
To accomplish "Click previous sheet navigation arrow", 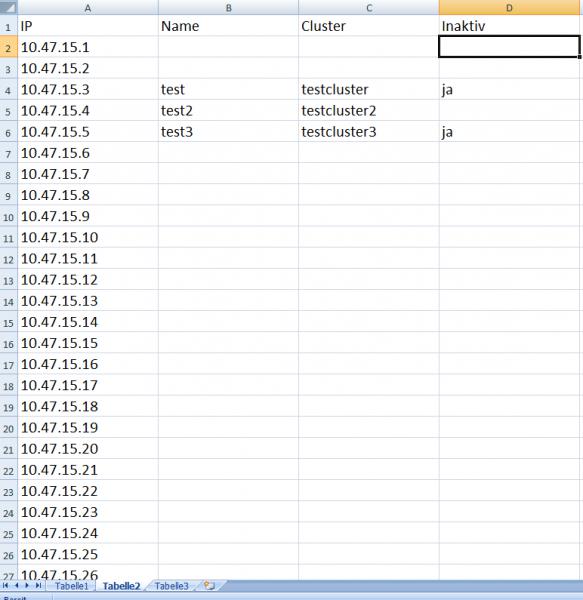I will 16,585.
